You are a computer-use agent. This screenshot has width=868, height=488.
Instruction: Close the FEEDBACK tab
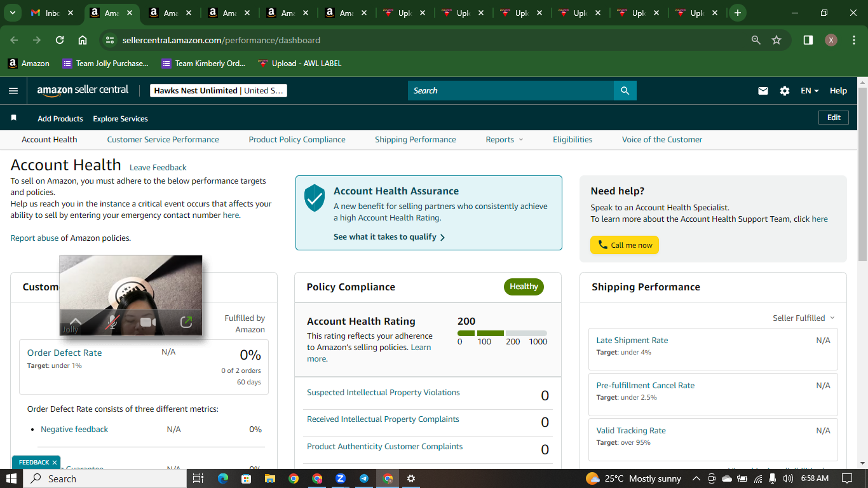[55, 463]
